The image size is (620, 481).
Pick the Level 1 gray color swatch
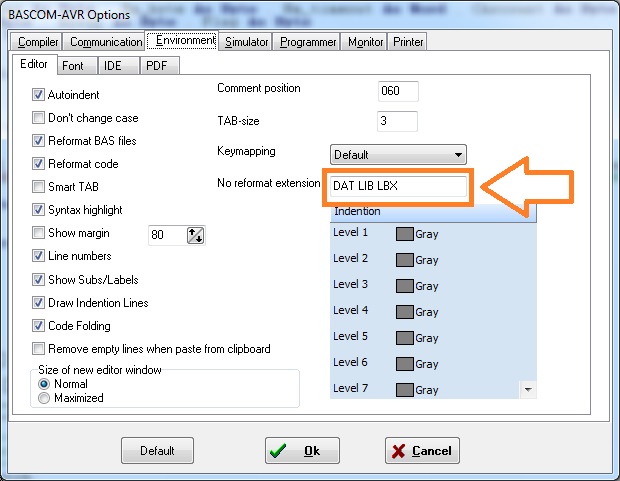point(405,234)
